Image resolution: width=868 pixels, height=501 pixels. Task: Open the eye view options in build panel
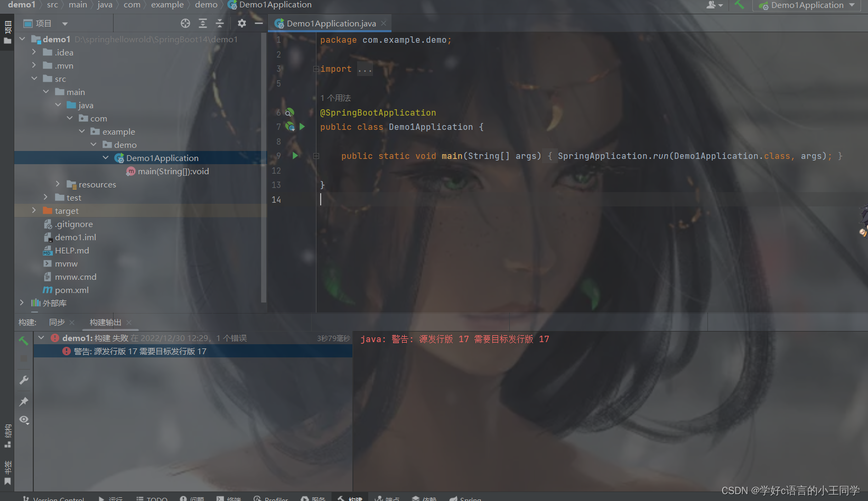click(24, 420)
